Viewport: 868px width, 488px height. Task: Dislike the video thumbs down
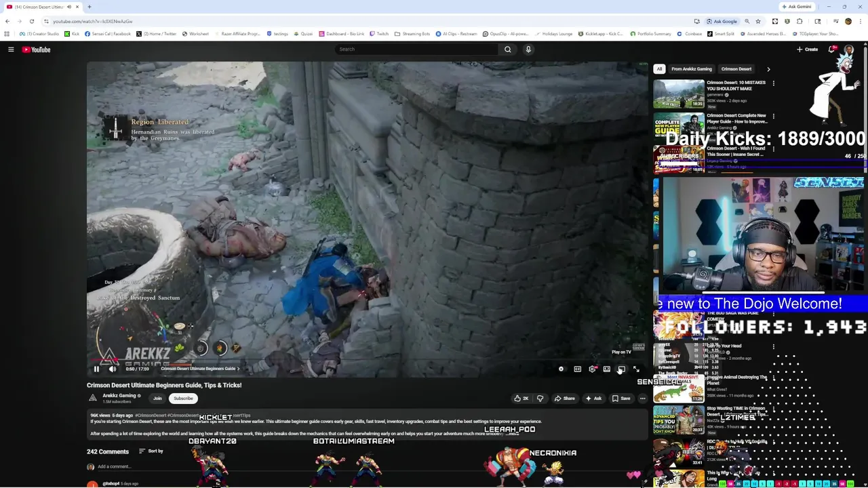point(540,399)
